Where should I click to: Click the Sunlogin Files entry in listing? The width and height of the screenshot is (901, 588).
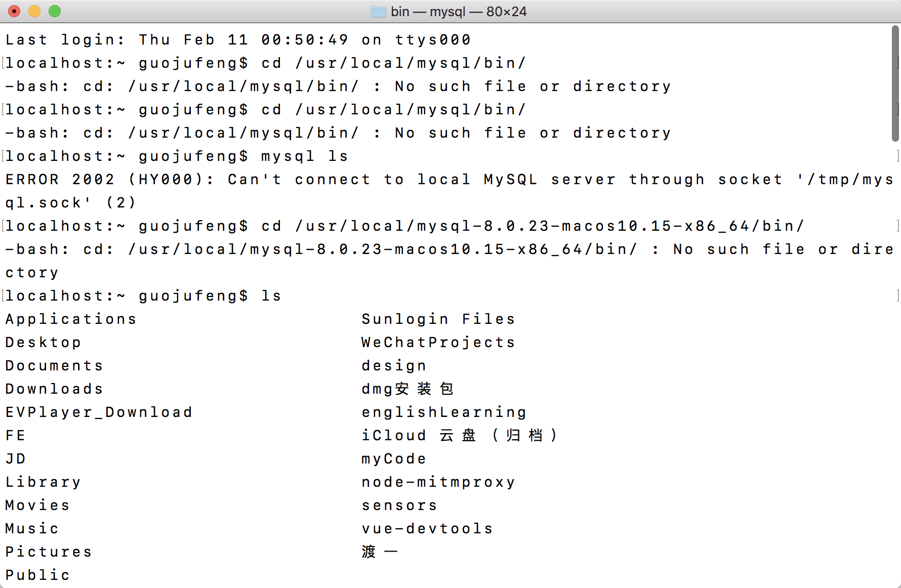[438, 319]
